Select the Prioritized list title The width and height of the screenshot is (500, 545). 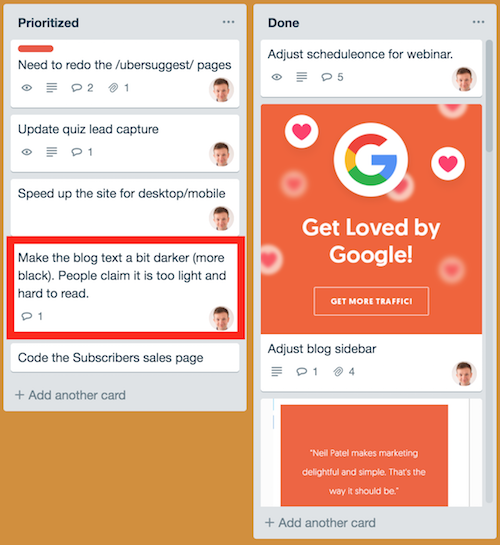tap(48, 23)
